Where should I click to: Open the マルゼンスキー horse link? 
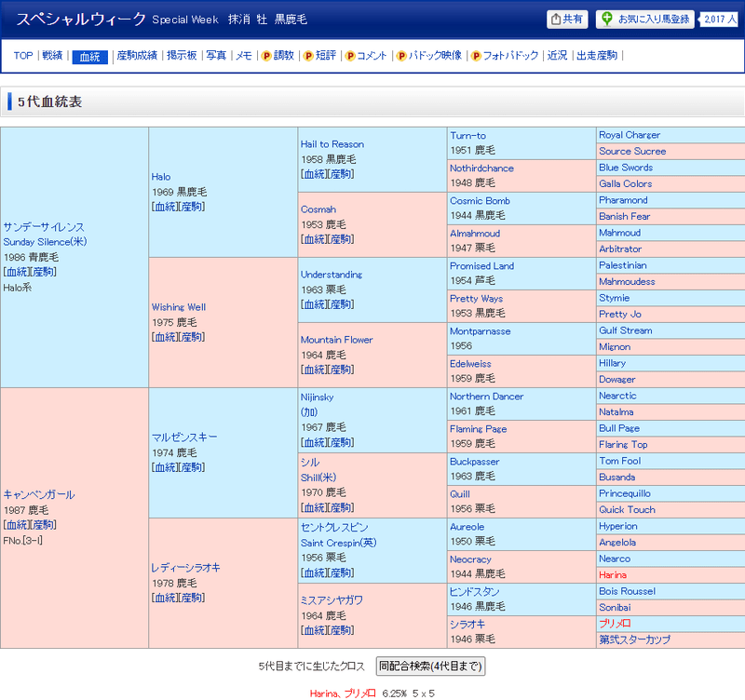184,437
